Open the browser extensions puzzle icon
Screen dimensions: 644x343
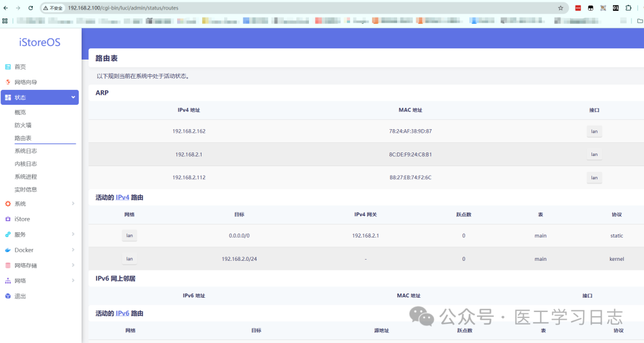628,8
